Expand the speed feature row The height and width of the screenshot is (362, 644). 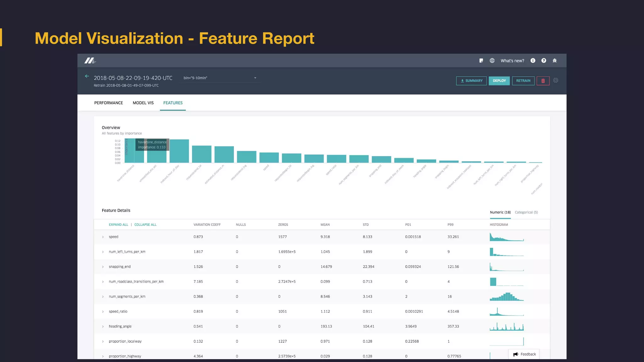pyautogui.click(x=103, y=237)
